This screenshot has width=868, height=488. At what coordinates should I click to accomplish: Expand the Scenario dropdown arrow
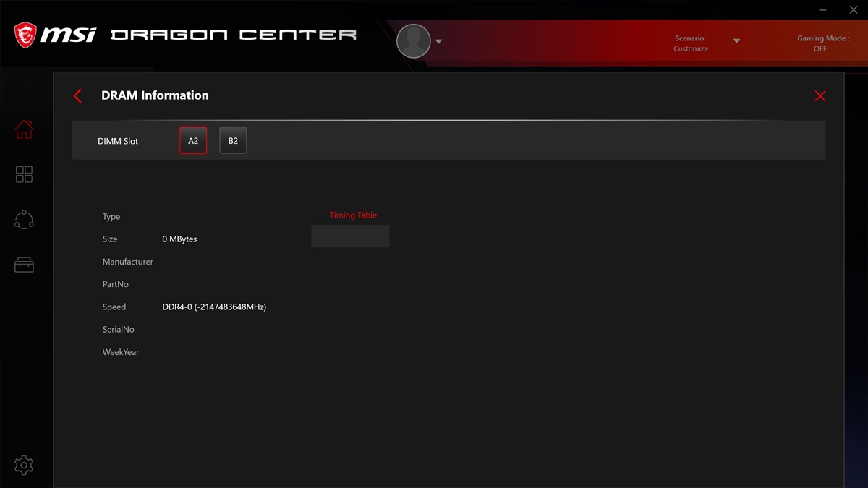[x=736, y=40]
